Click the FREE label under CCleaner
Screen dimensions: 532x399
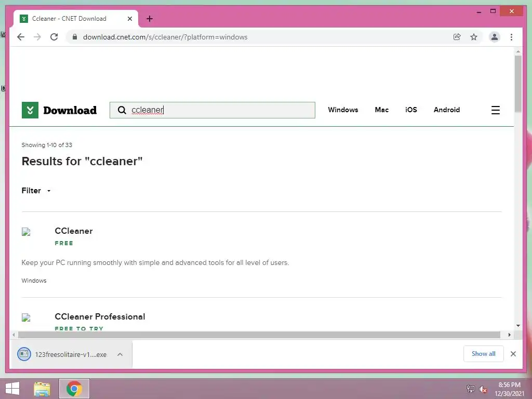[64, 243]
